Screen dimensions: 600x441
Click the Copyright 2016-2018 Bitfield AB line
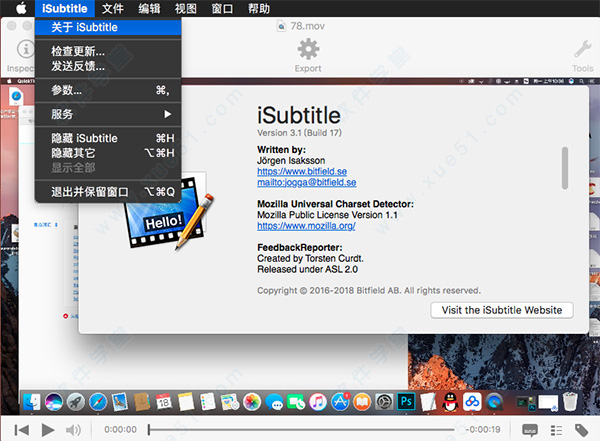(x=368, y=291)
